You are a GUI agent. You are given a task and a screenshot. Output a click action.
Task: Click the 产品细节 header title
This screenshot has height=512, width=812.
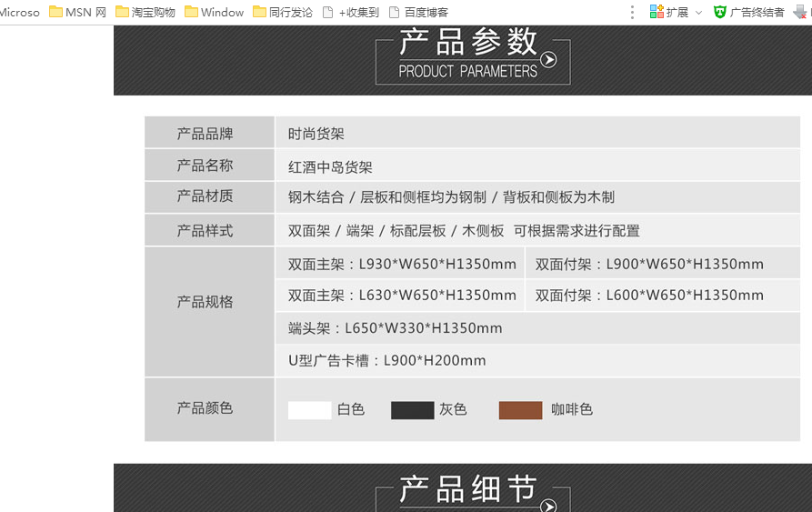pyautogui.click(x=467, y=488)
